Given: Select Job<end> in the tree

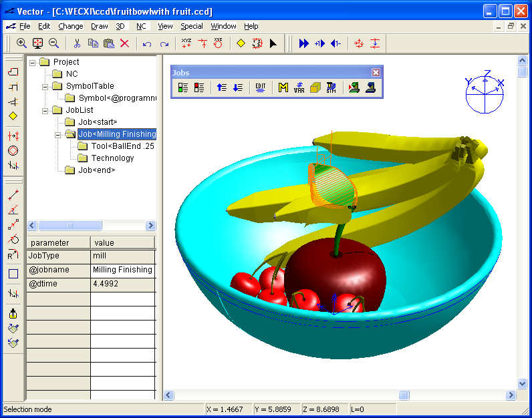Looking at the screenshot, I should pyautogui.click(x=97, y=170).
